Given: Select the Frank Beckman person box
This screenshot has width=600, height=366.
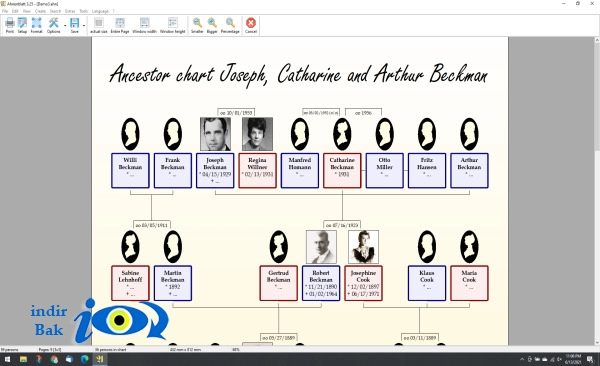Looking at the screenshot, I should tap(173, 171).
